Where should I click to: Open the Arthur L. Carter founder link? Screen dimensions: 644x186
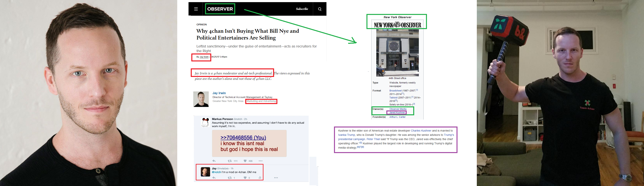tap(398, 117)
